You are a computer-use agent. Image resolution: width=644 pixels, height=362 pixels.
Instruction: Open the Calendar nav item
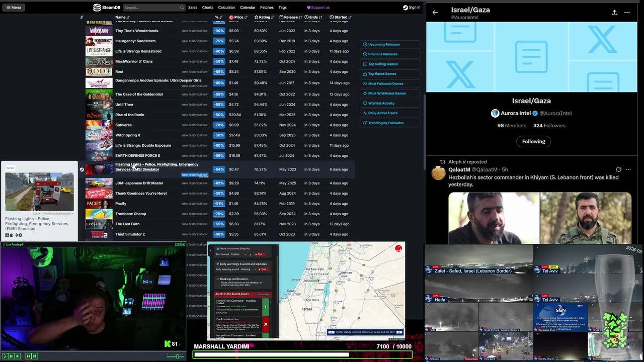coord(248,8)
